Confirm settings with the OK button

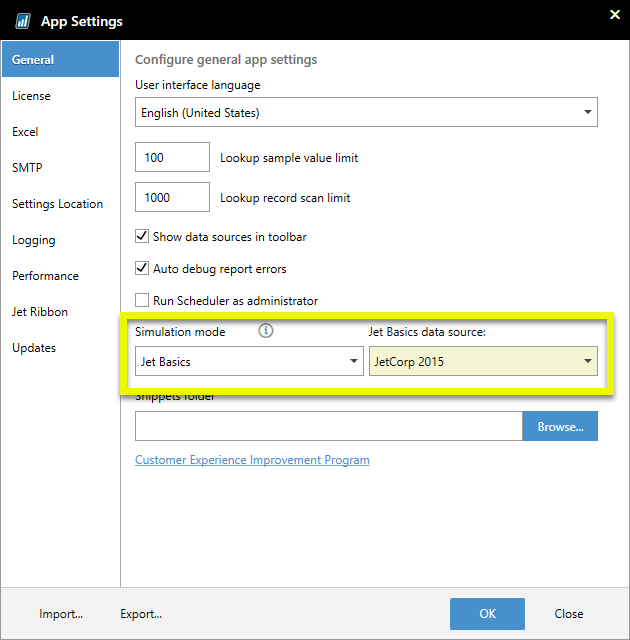pos(487,614)
